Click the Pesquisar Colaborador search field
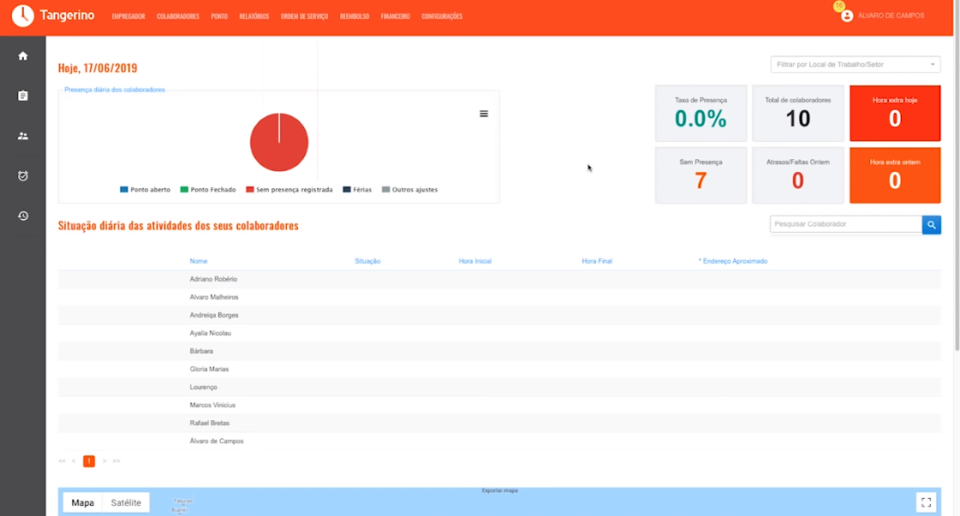This screenshot has height=516, width=960. (x=846, y=224)
